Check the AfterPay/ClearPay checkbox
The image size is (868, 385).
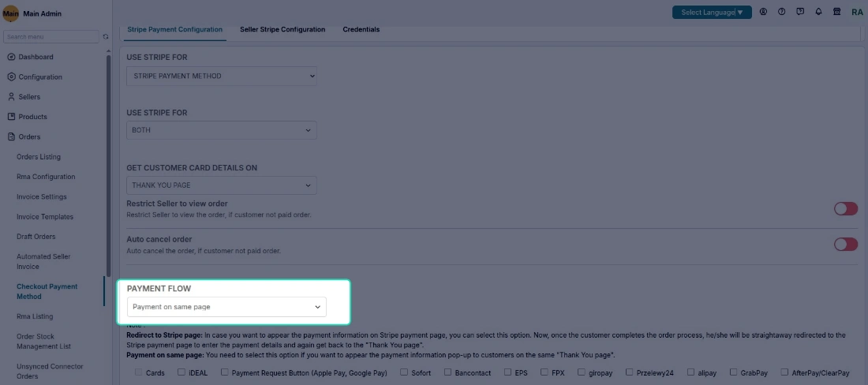point(784,372)
